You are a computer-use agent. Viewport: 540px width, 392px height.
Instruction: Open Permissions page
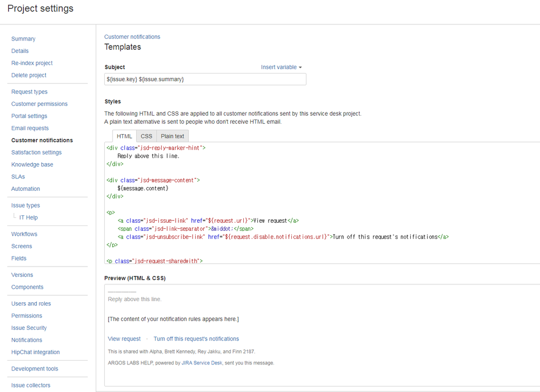click(26, 316)
